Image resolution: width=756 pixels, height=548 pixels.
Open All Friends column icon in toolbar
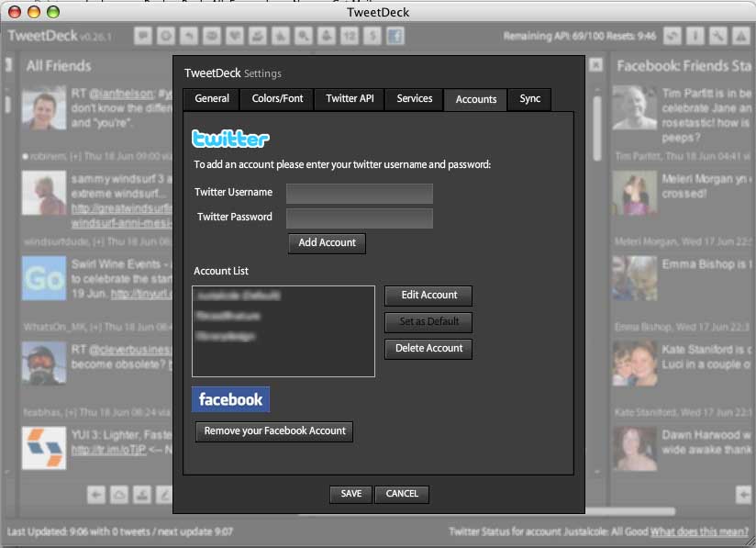click(x=166, y=36)
